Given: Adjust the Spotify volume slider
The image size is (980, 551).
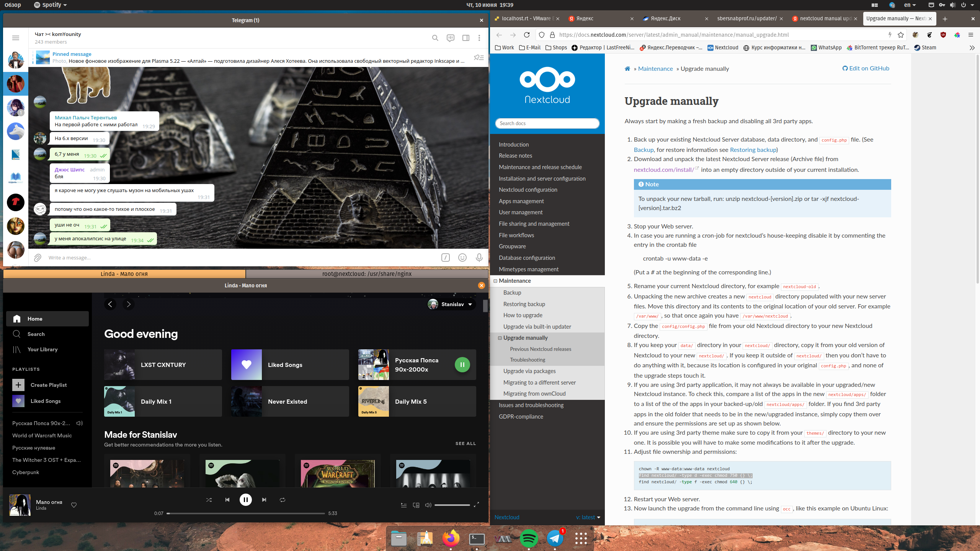Looking at the screenshot, I should [452, 505].
